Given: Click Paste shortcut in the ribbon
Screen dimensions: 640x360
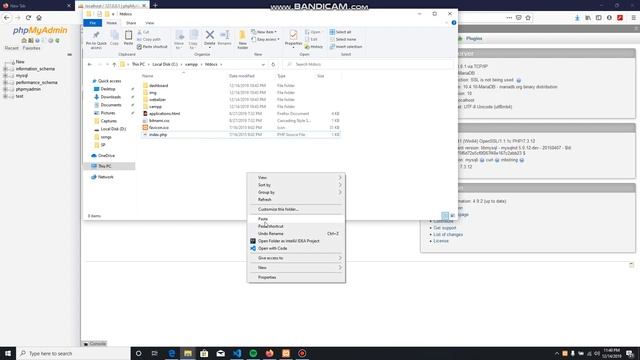Looking at the screenshot, I should [x=152, y=47].
